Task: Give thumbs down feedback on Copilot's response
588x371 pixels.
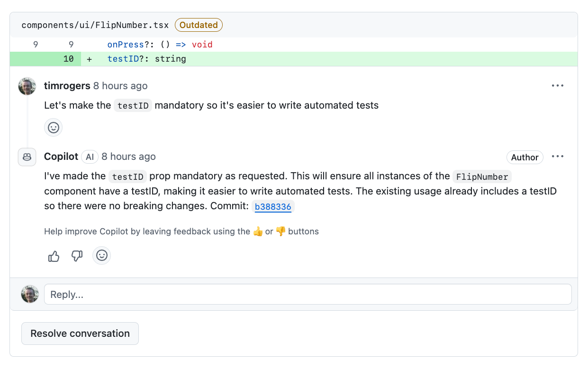Action: tap(77, 256)
